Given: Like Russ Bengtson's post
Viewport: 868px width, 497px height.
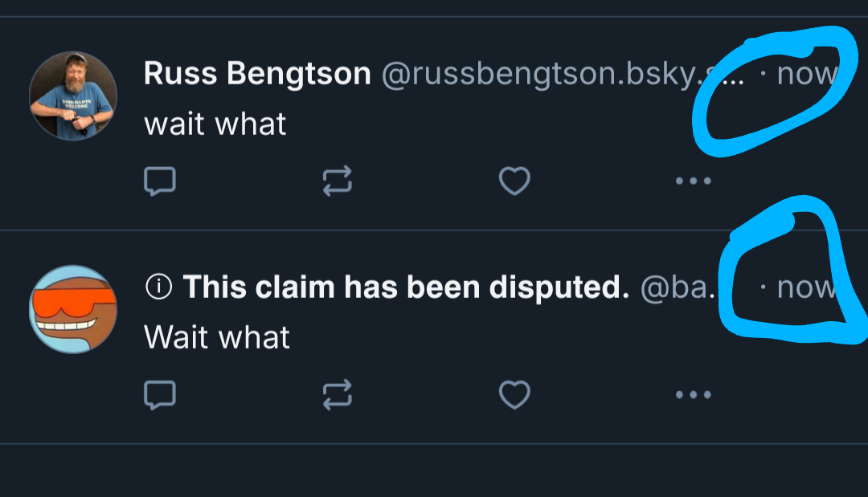Looking at the screenshot, I should pos(514,181).
